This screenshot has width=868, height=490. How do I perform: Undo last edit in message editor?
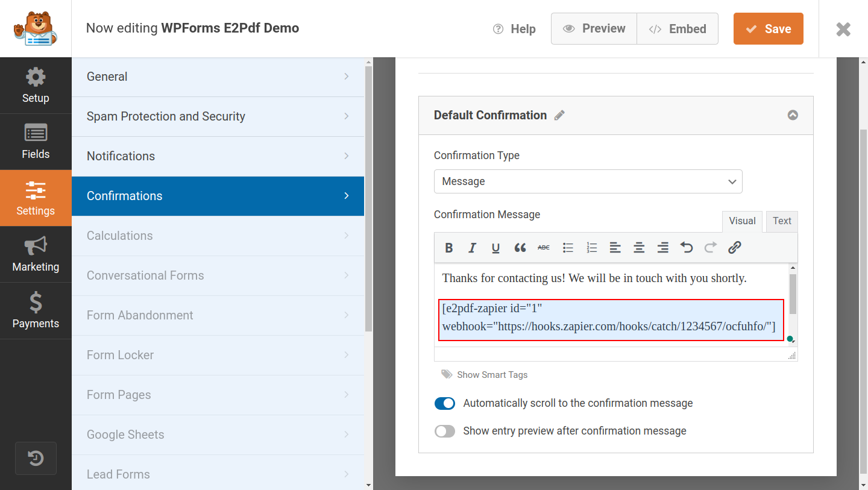point(687,248)
